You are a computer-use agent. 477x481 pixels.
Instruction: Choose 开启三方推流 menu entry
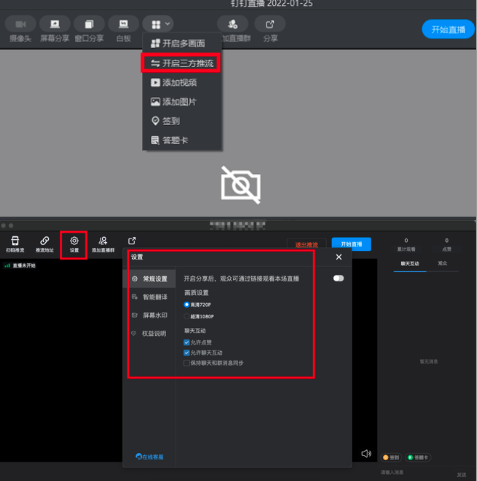tap(182, 63)
